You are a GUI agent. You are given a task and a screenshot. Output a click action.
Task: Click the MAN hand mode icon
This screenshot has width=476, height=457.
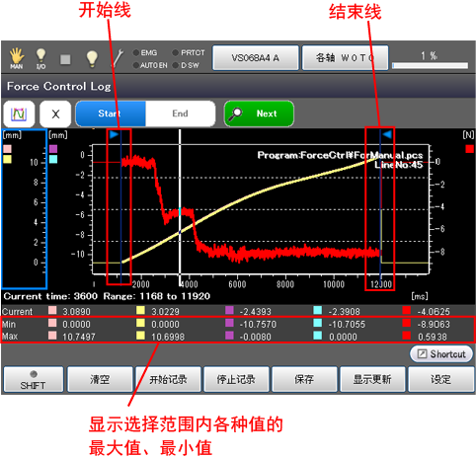(16, 58)
